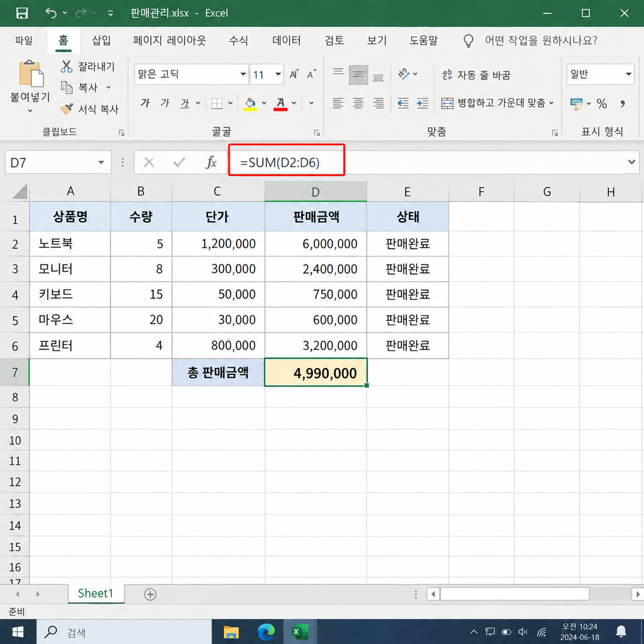Click the 어떤 작업을 원하시나요? search box
The width and height of the screenshot is (644, 644).
(541, 40)
